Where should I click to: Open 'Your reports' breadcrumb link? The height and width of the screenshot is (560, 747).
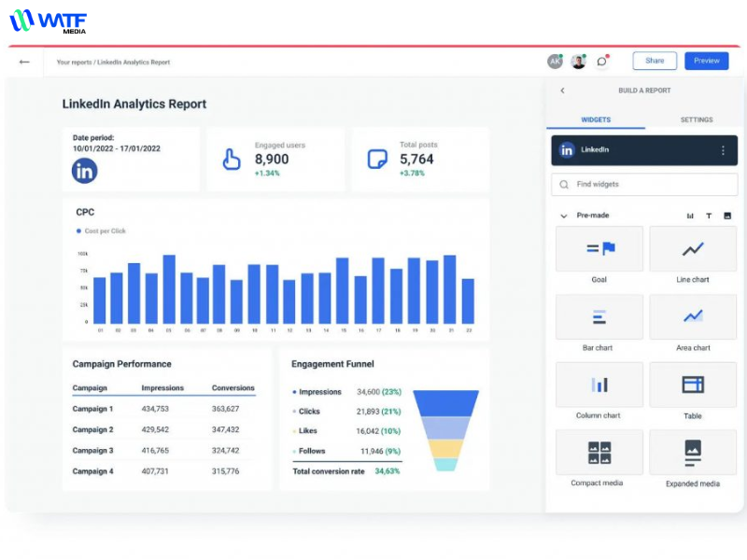tap(74, 63)
